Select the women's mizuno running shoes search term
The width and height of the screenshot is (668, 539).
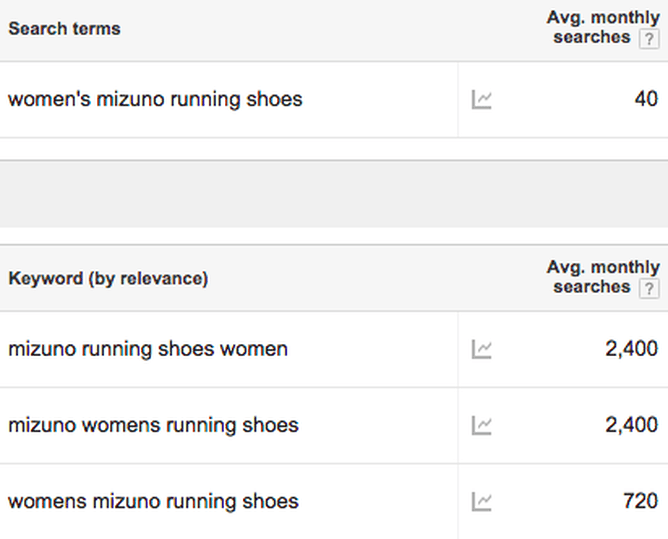click(155, 99)
